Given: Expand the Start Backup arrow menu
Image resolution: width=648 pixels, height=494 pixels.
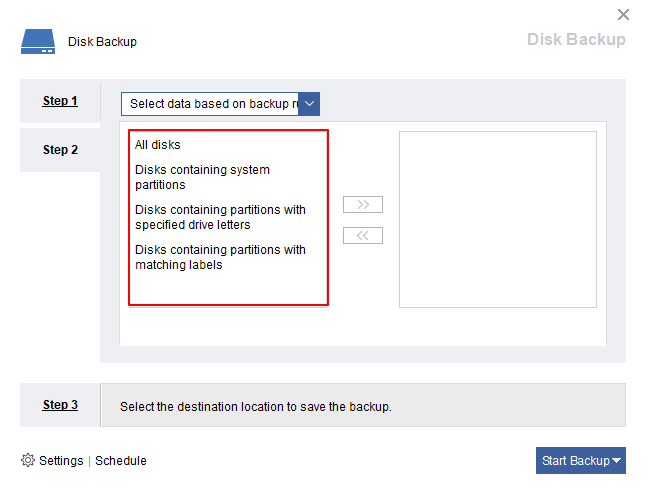Looking at the screenshot, I should (x=617, y=461).
